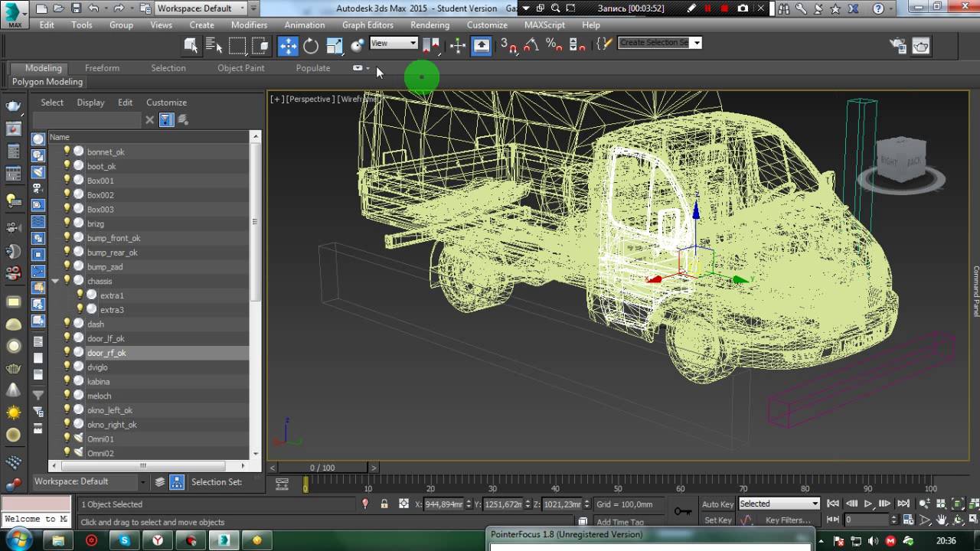Toggle Angle Snap
The width and height of the screenshot is (980, 551).
click(531, 46)
